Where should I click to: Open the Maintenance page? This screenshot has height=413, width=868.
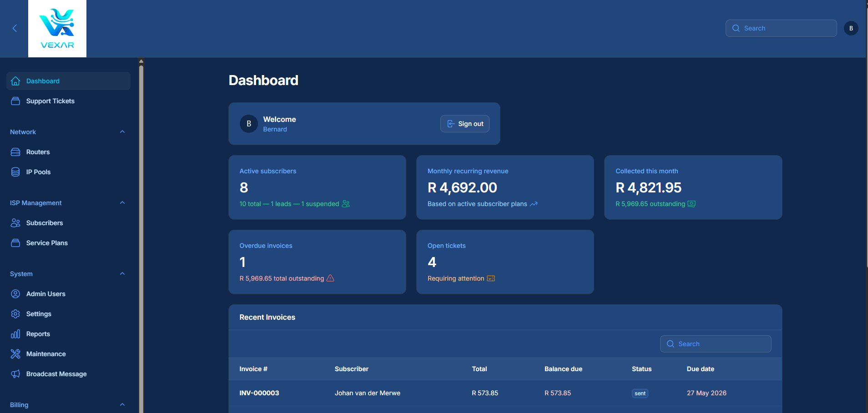tap(68, 354)
